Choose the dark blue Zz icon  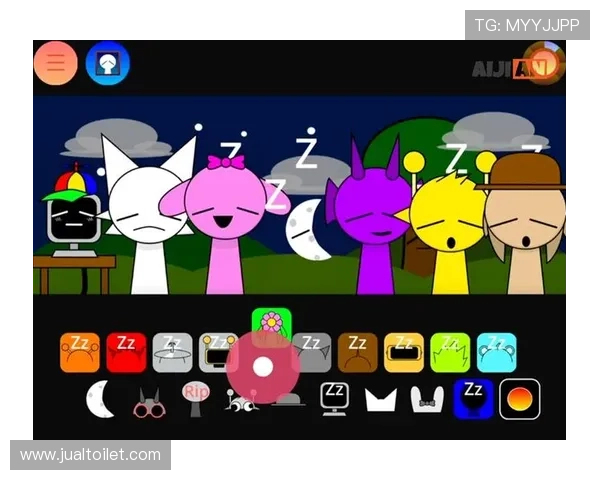[x=473, y=398]
